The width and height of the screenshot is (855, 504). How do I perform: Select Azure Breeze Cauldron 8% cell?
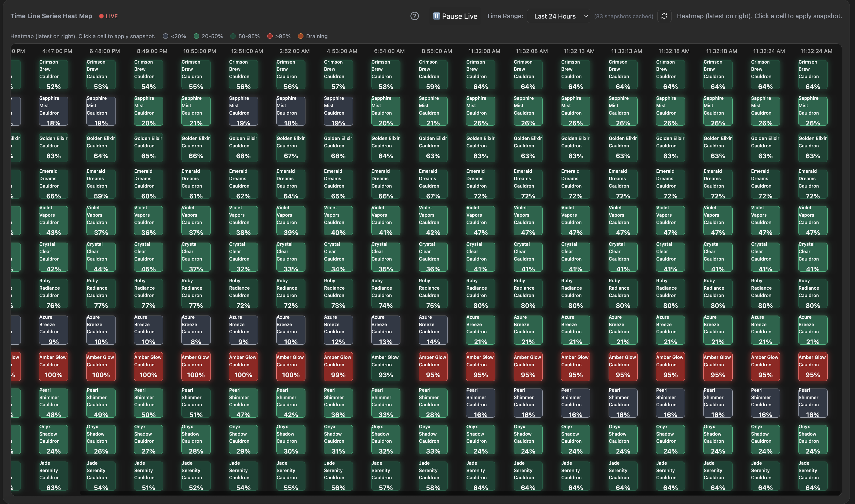[196, 330]
